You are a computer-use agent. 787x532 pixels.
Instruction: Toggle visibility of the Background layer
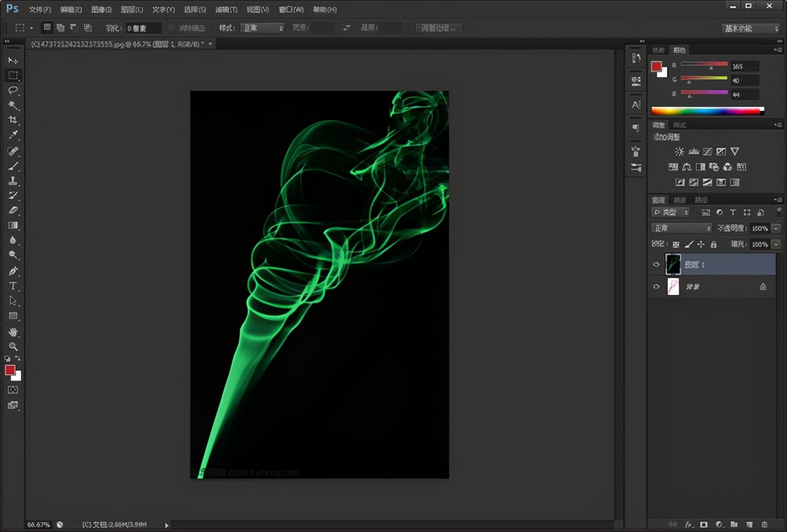tap(656, 287)
